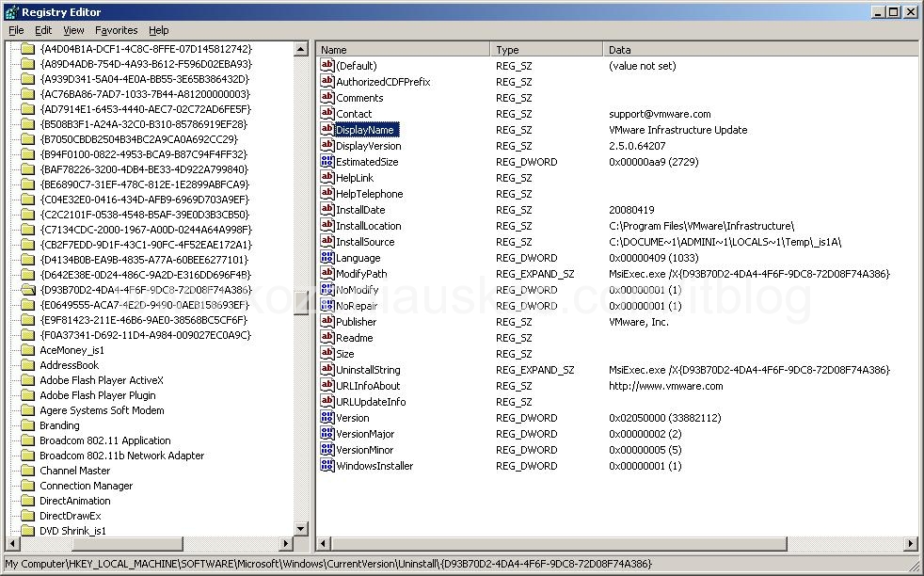Click the string icon for Publisher
This screenshot has width=924, height=576.
click(327, 321)
